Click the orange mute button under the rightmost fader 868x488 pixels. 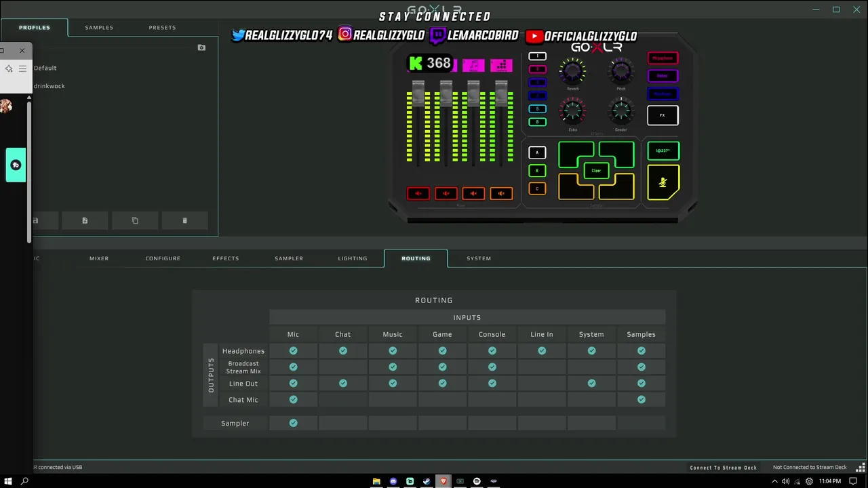point(501,194)
